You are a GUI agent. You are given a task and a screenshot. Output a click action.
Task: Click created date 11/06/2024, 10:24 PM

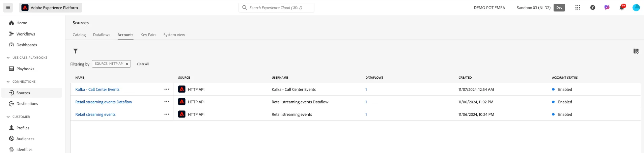[x=476, y=114]
